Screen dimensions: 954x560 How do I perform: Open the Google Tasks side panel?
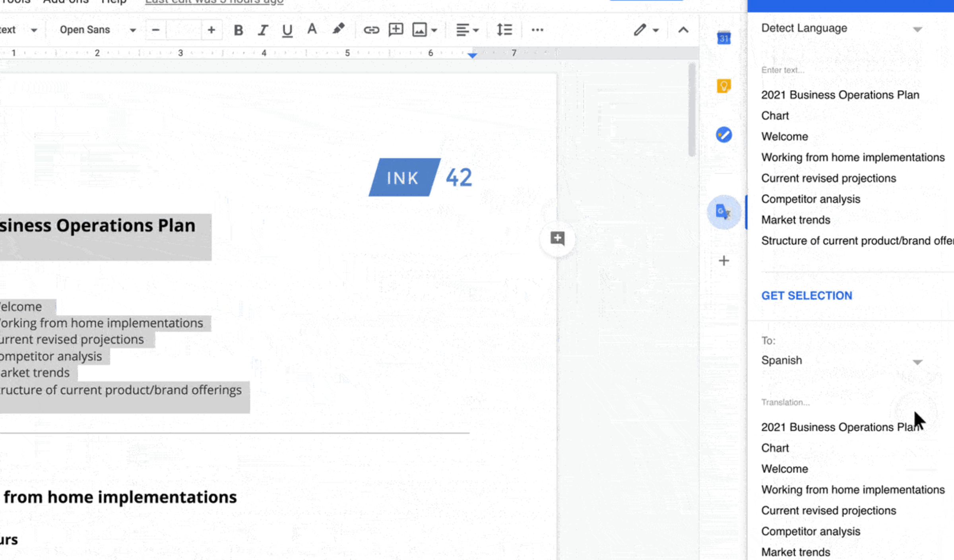tap(723, 135)
